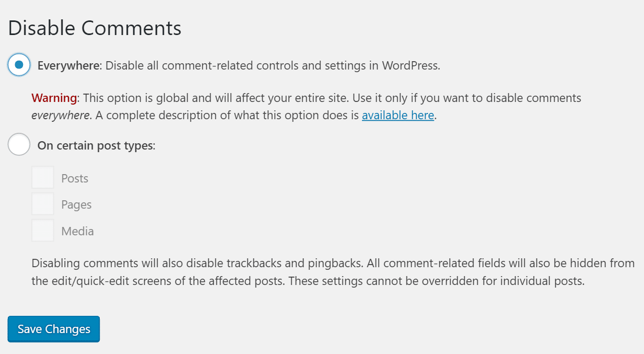Check the Media checkbox
Viewport: 644px width, 354px height.
coord(43,231)
